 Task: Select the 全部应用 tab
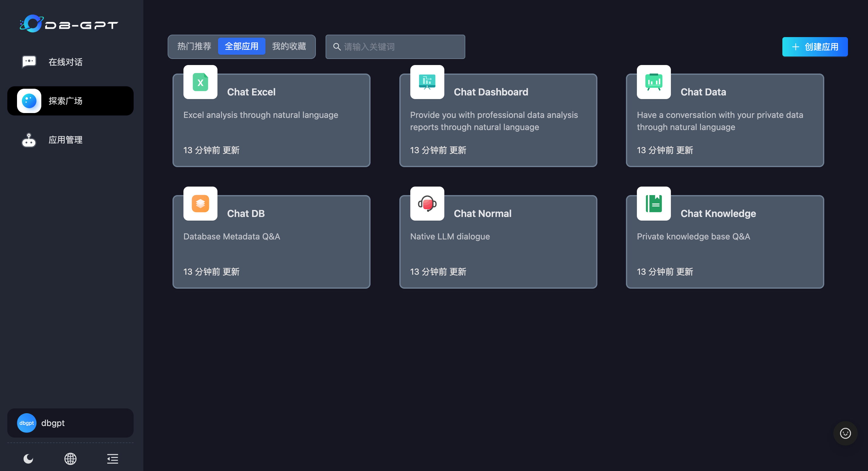pos(241,46)
